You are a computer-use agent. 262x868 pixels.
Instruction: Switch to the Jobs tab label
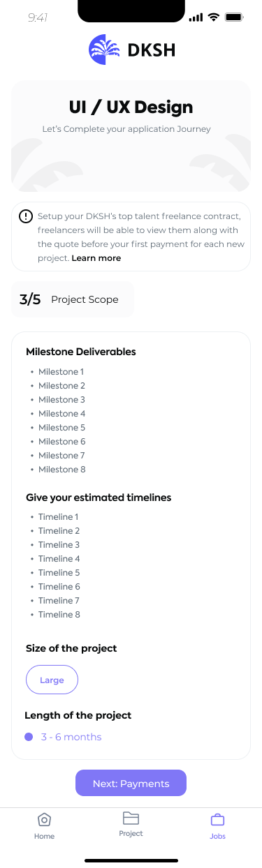coord(217,836)
